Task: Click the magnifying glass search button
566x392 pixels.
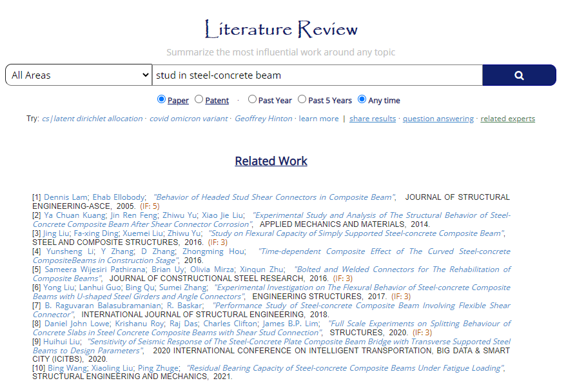Action: pyautogui.click(x=519, y=75)
